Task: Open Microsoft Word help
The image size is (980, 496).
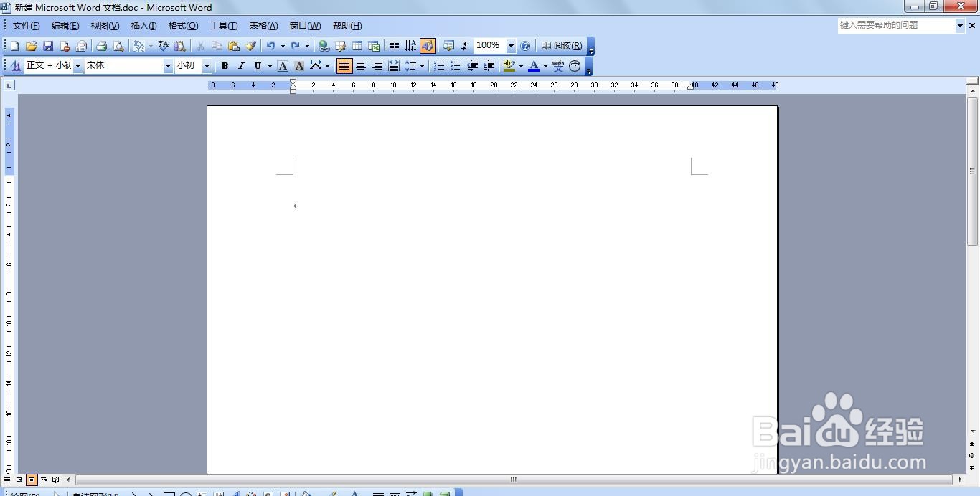Action: [525, 46]
